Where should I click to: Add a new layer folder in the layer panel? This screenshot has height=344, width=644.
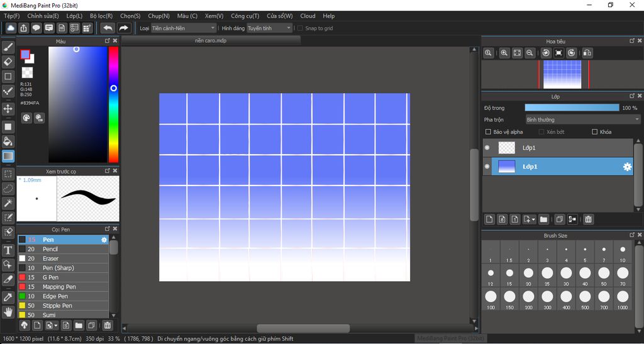pyautogui.click(x=544, y=219)
